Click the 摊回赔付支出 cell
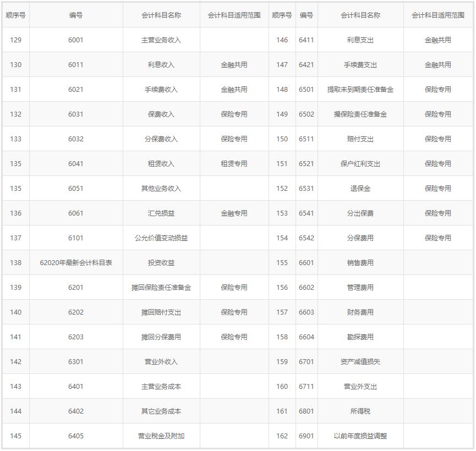The image size is (476, 451). tap(161, 312)
